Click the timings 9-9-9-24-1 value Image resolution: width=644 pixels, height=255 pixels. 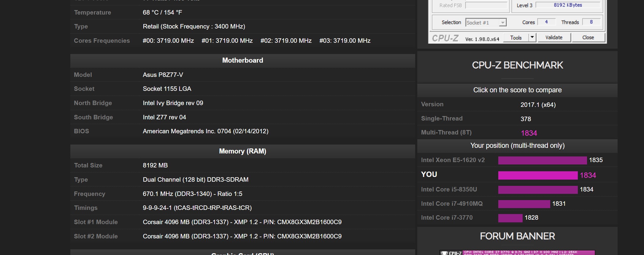pyautogui.click(x=197, y=208)
